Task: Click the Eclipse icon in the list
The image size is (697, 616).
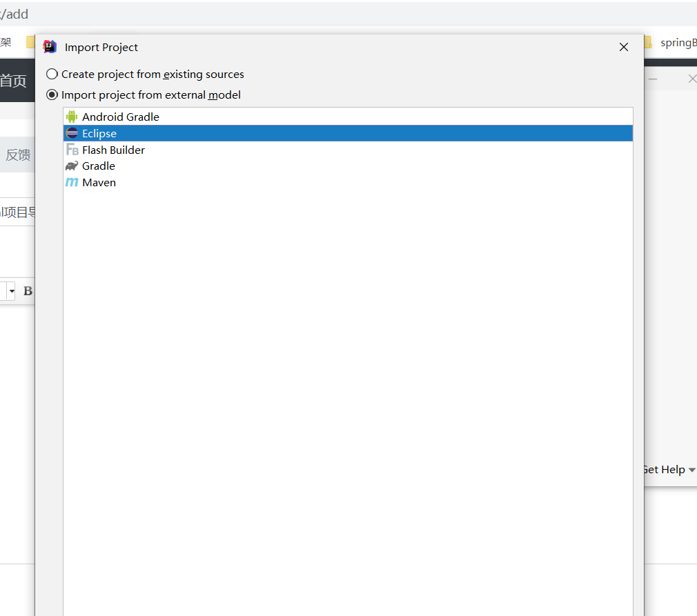Action: pyautogui.click(x=72, y=133)
